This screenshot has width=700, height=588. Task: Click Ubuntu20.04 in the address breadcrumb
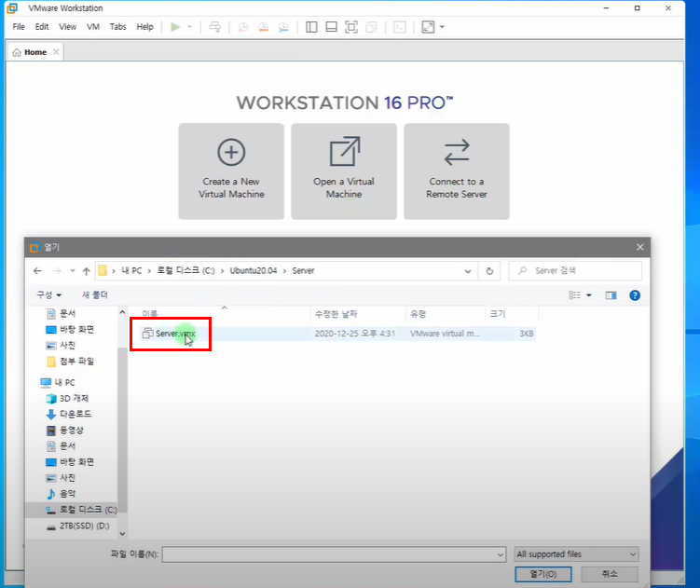click(254, 270)
